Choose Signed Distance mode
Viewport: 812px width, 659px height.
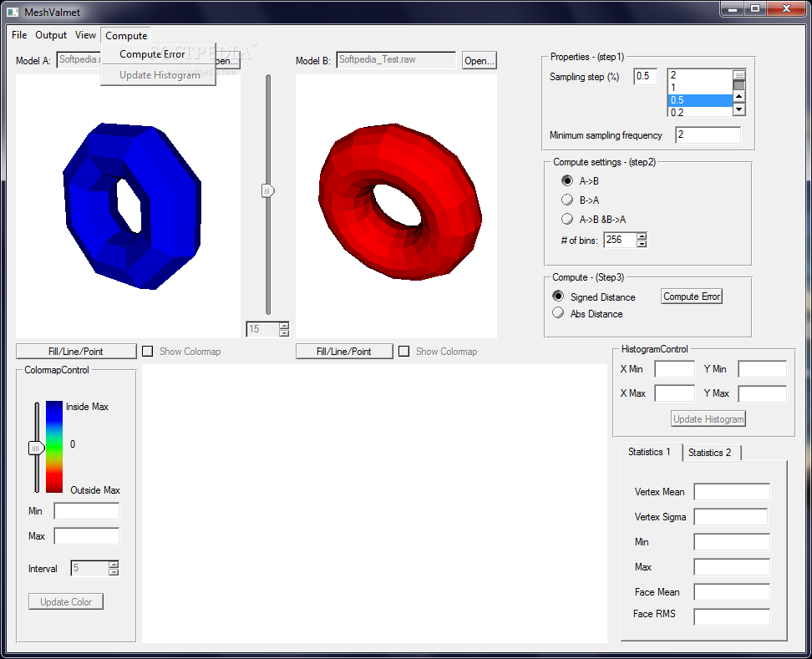[558, 297]
